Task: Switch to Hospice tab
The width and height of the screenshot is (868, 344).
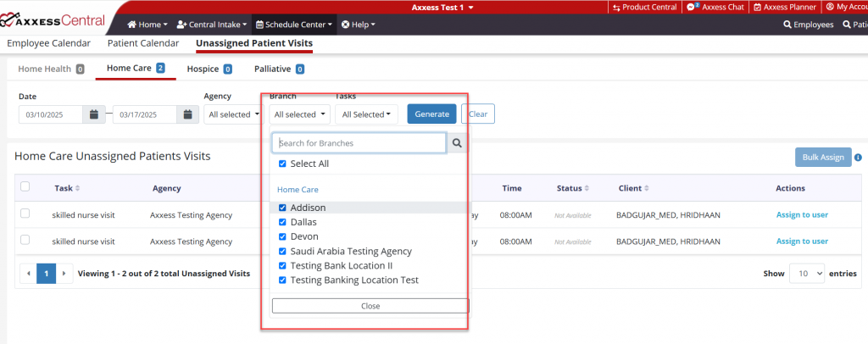Action: point(209,69)
